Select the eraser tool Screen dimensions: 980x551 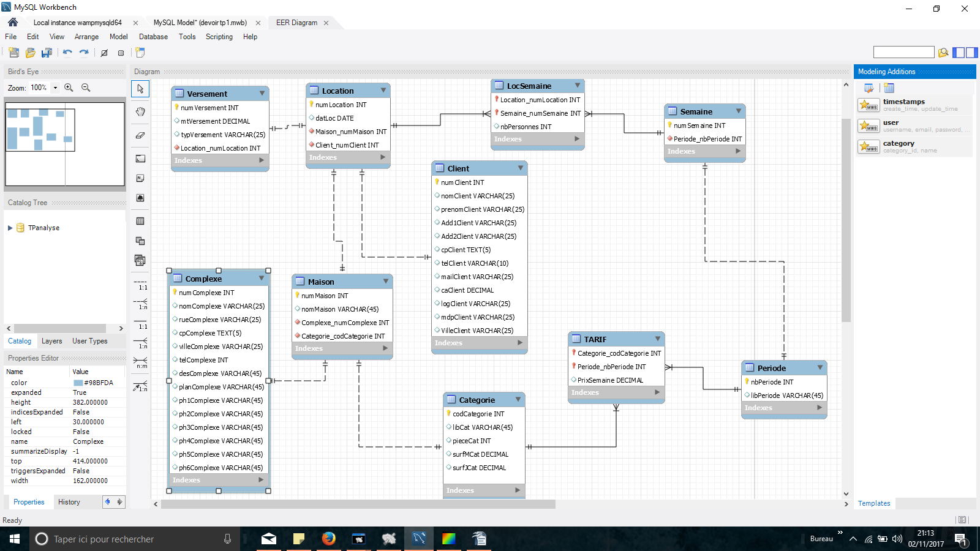click(140, 135)
